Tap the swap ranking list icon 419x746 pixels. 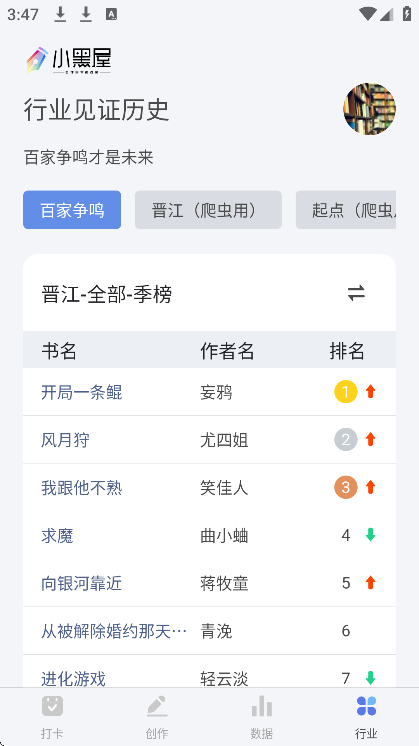tap(356, 293)
